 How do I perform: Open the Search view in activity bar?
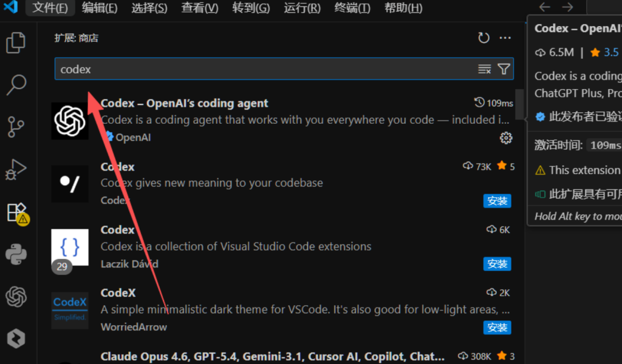coord(16,85)
